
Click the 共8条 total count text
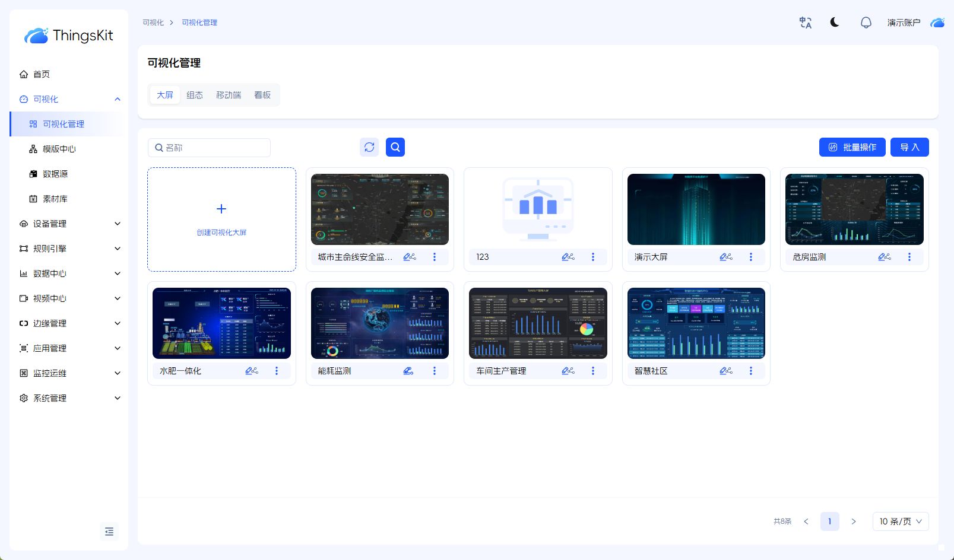(x=782, y=521)
